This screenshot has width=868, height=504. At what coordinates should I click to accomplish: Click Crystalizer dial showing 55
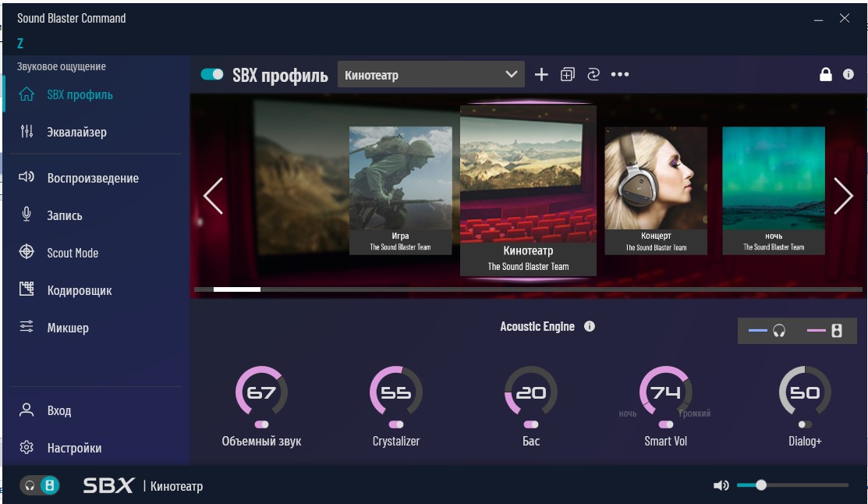point(396,392)
